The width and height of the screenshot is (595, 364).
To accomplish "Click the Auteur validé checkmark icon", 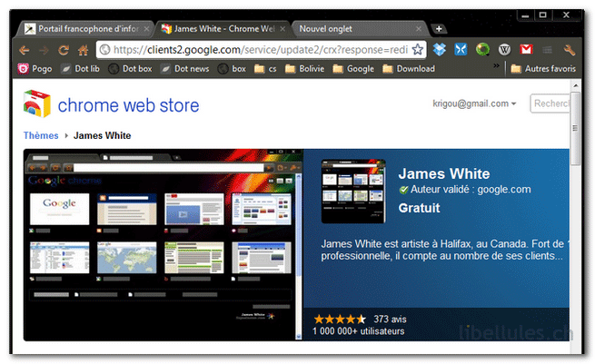I will point(403,190).
